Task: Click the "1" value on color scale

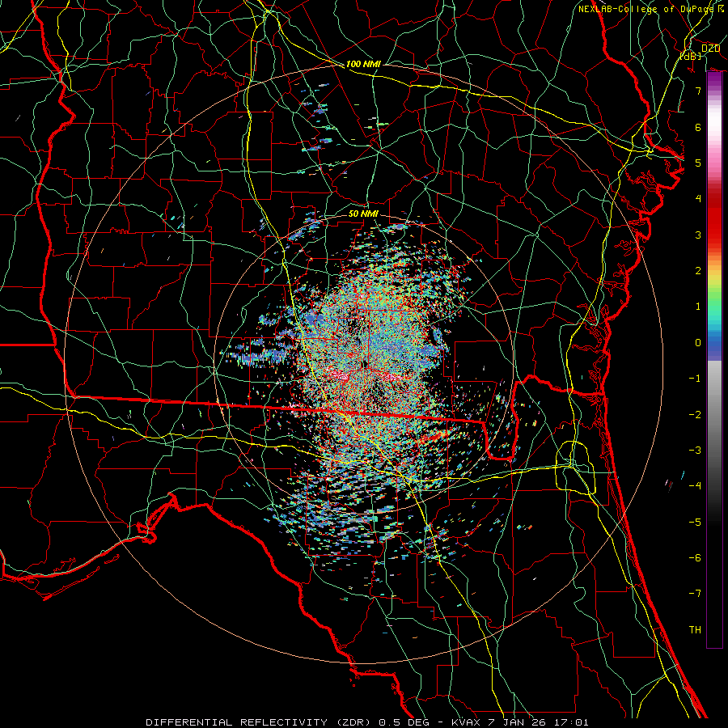Action: point(698,307)
